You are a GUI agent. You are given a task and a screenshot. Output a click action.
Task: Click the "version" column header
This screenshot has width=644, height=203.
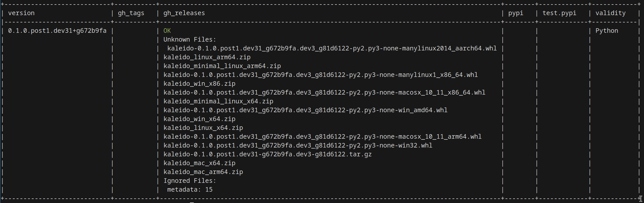[x=21, y=13]
